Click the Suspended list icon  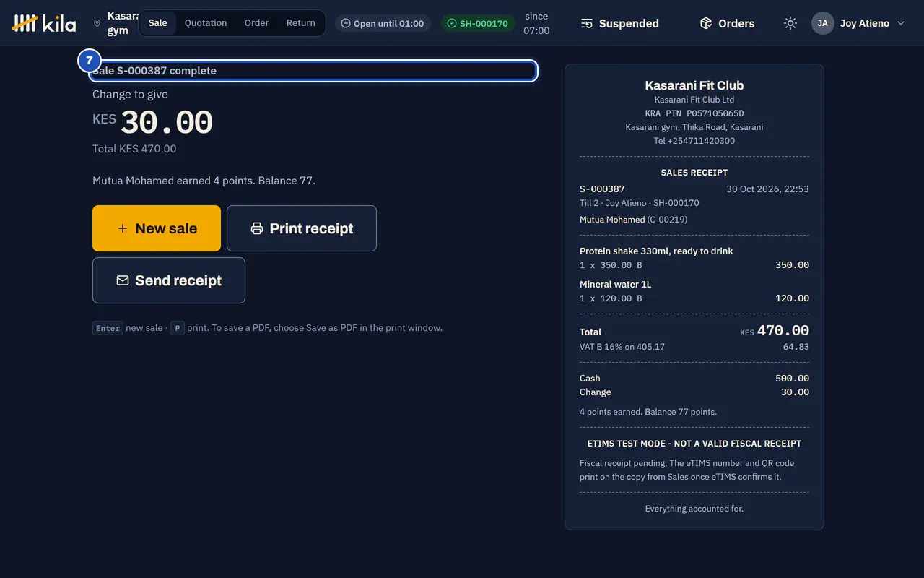tap(587, 23)
